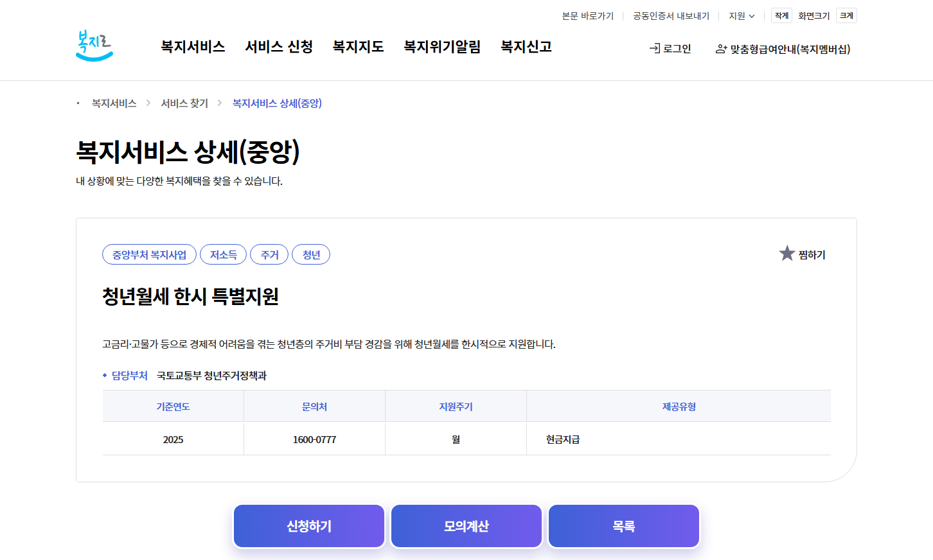Click the 공동인증서 내보내기 link
The width and height of the screenshot is (933, 560).
(x=670, y=15)
